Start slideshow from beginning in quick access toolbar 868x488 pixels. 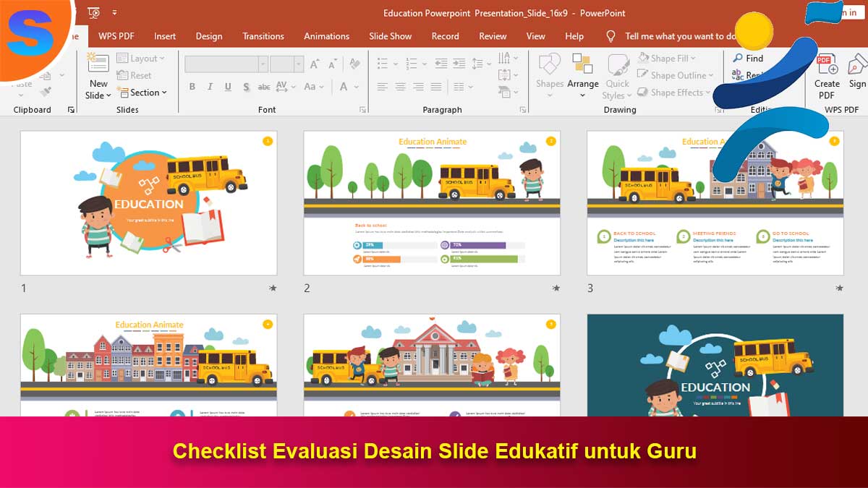click(93, 13)
